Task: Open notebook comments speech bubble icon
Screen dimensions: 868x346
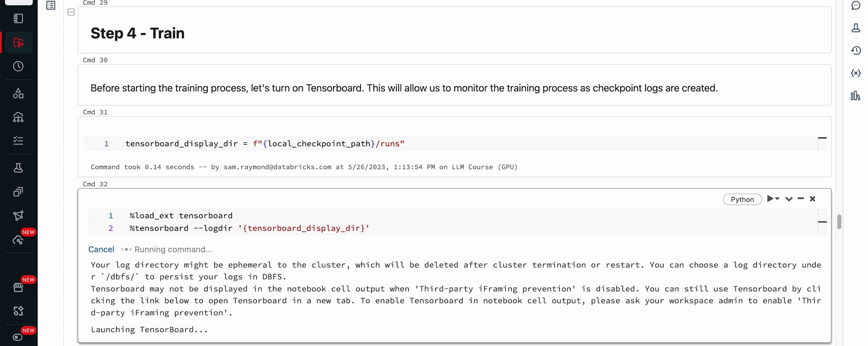Action: [x=856, y=6]
